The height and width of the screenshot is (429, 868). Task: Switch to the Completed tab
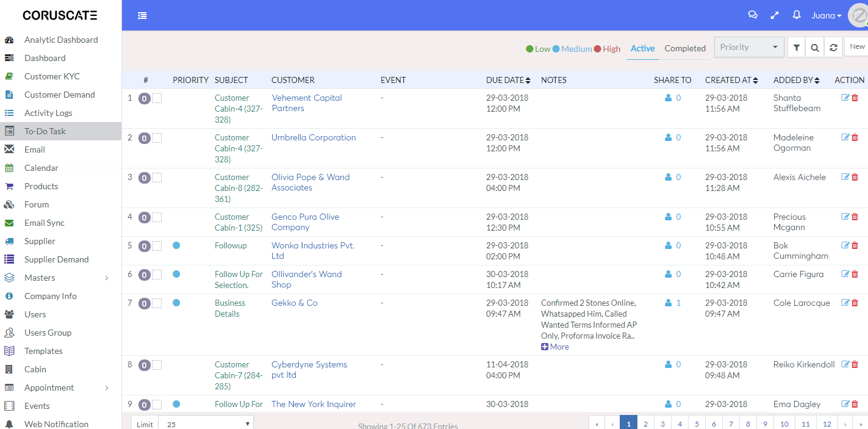tap(684, 48)
